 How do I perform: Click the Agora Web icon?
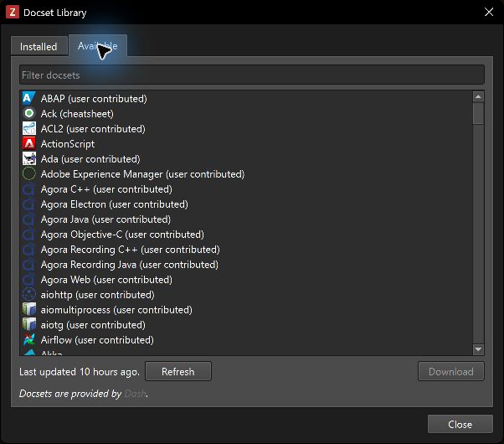[x=29, y=280]
